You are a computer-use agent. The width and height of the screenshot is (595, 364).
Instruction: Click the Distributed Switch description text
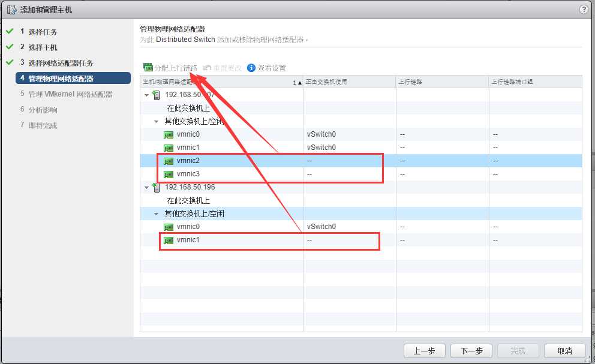click(x=224, y=40)
